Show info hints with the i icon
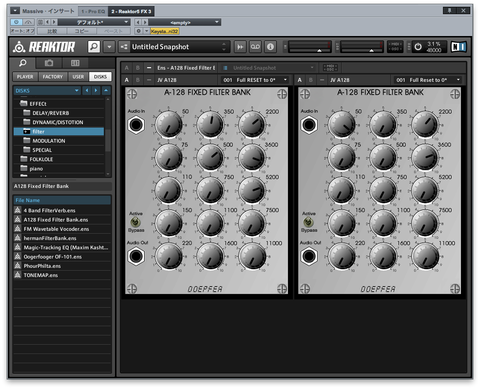 pyautogui.click(x=270, y=47)
